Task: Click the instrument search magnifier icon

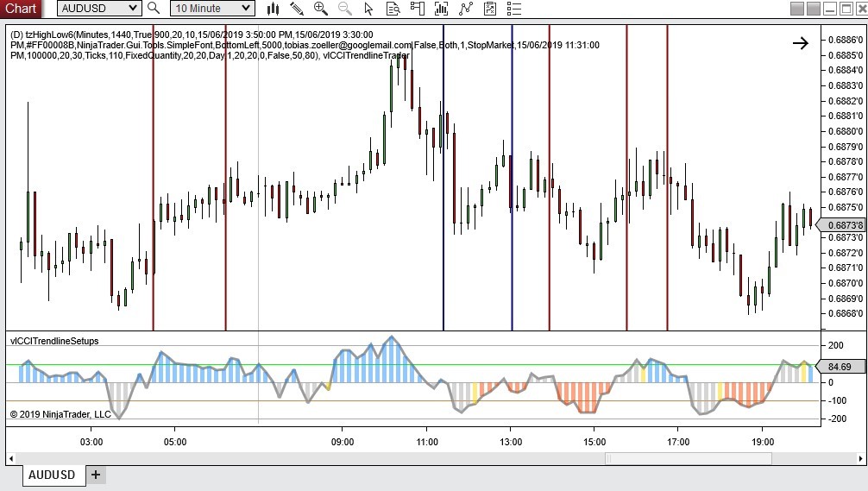Action: pyautogui.click(x=154, y=9)
